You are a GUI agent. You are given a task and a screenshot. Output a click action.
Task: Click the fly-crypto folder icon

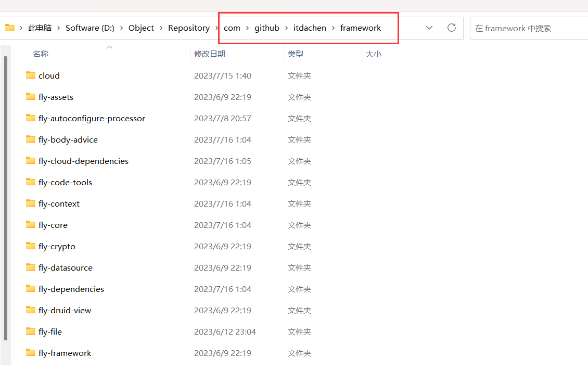coord(30,246)
